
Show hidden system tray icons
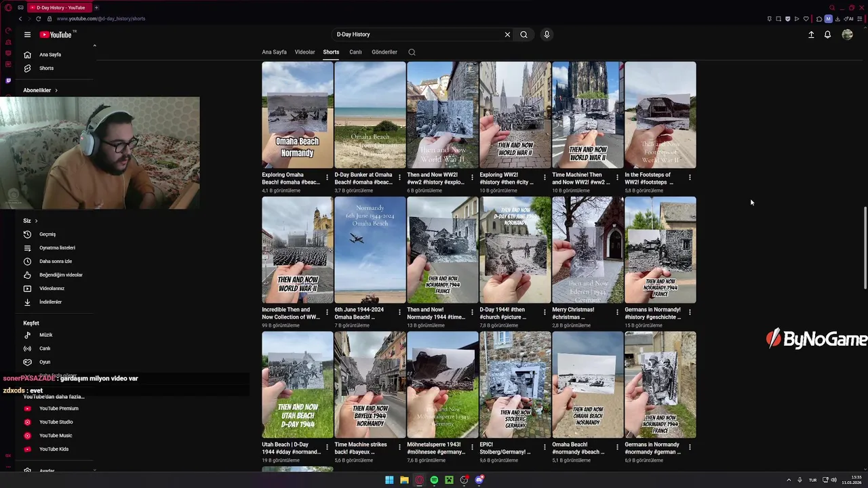(x=789, y=480)
